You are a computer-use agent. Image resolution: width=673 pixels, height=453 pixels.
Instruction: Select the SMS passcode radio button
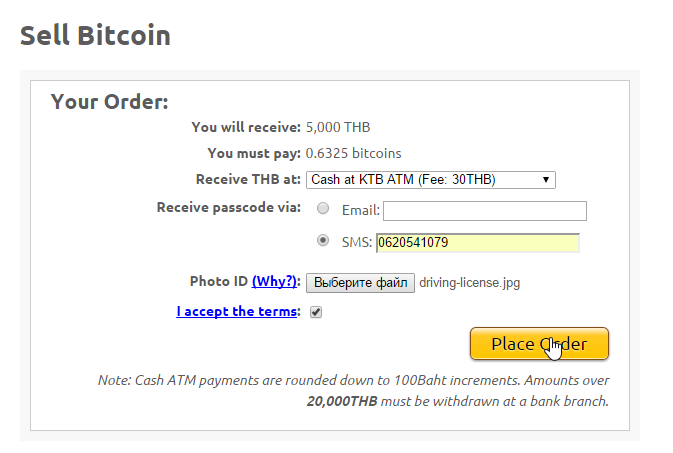tap(323, 241)
